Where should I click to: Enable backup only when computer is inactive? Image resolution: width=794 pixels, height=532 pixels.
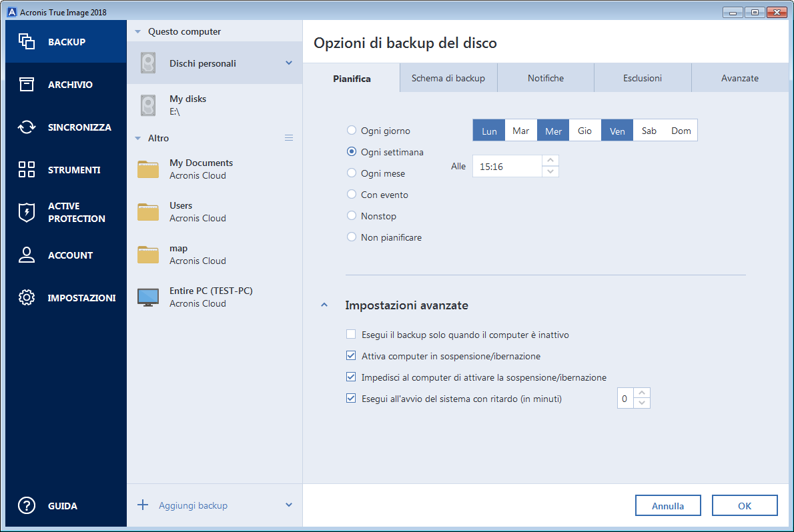[x=351, y=334]
